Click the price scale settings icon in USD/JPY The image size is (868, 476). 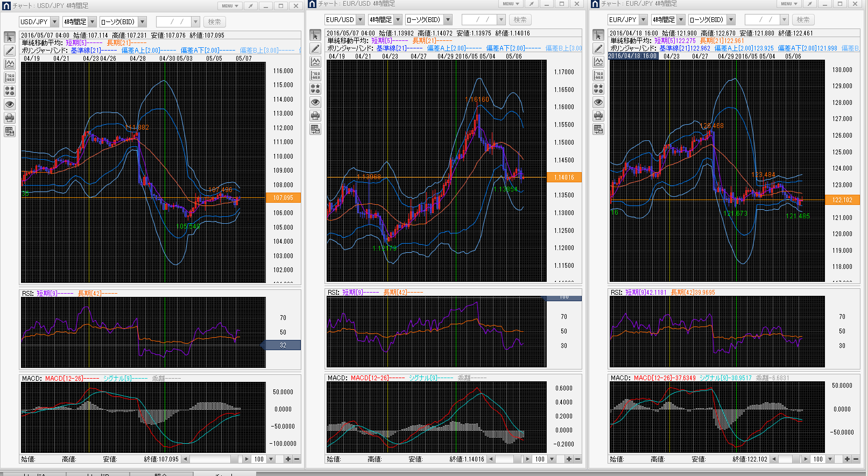pos(10,77)
